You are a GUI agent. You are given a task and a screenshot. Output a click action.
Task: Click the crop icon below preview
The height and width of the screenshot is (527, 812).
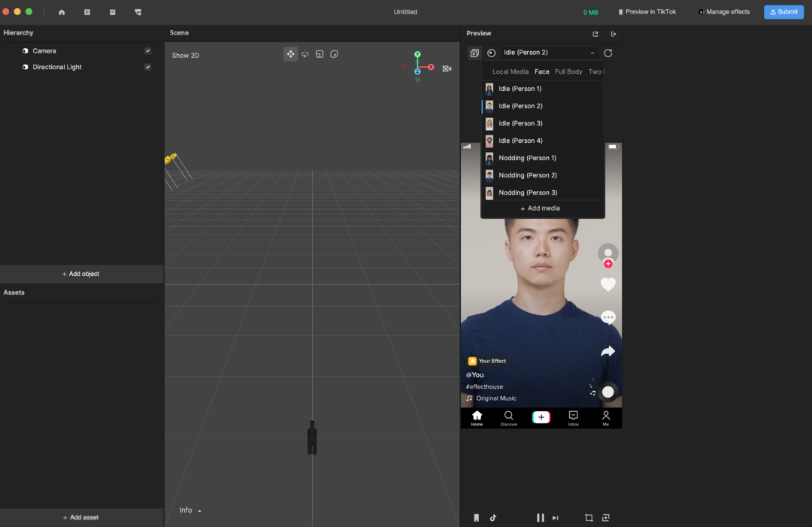[x=589, y=518]
